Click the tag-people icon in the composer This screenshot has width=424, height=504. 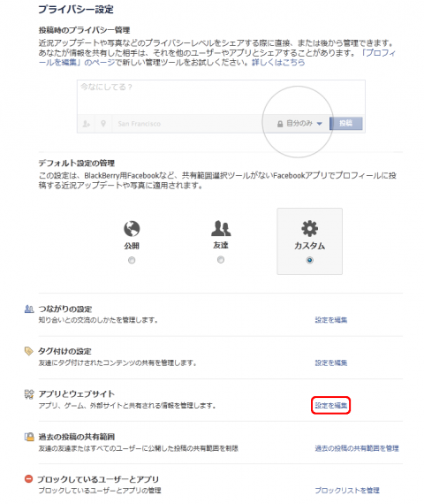pyautogui.click(x=86, y=124)
